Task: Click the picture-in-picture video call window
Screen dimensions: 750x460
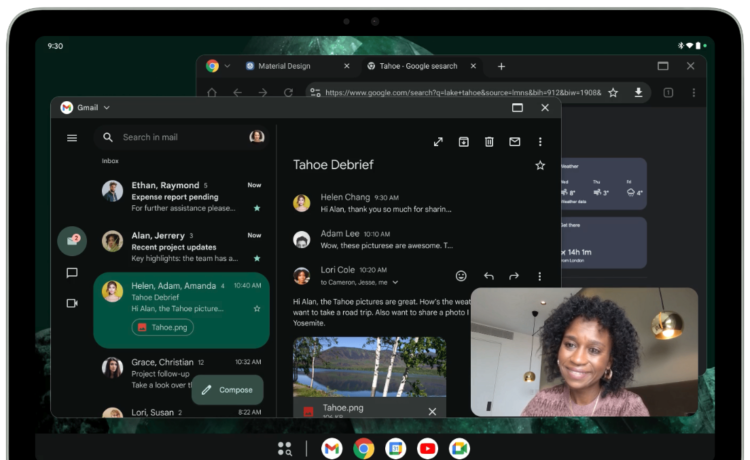Action: click(585, 351)
